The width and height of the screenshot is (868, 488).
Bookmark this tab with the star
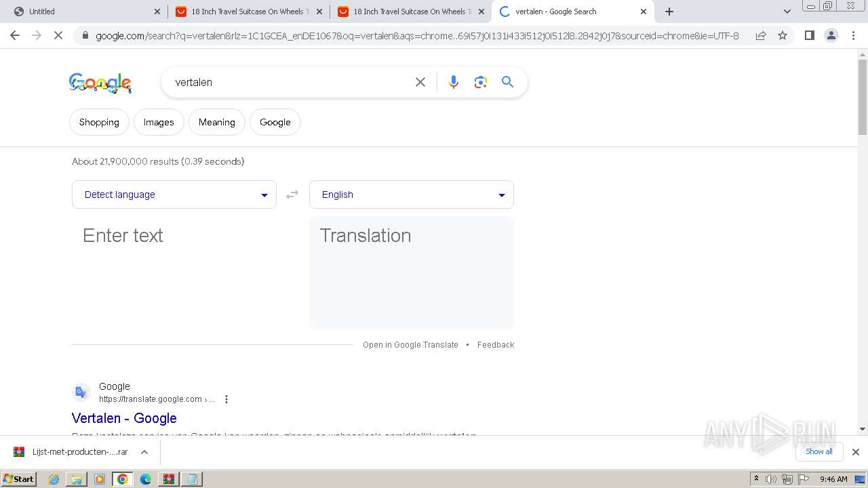point(783,35)
